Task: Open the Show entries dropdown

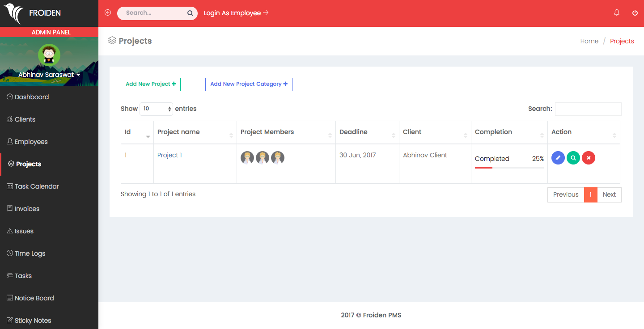Action: coord(156,109)
